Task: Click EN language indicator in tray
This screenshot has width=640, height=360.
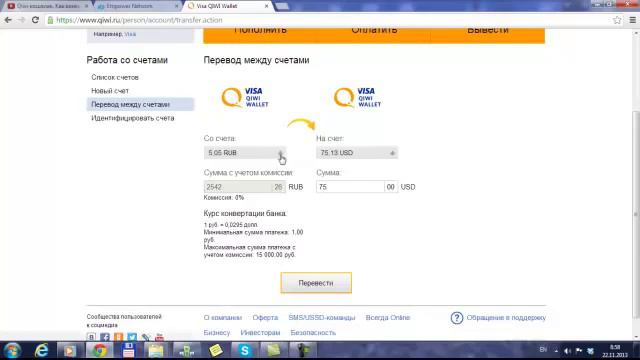Action: (543, 350)
